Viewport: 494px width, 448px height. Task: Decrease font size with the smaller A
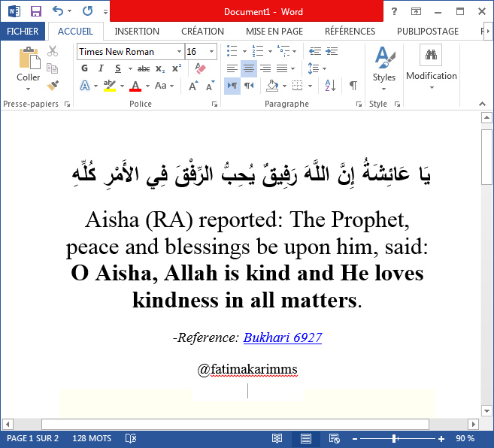(x=210, y=86)
